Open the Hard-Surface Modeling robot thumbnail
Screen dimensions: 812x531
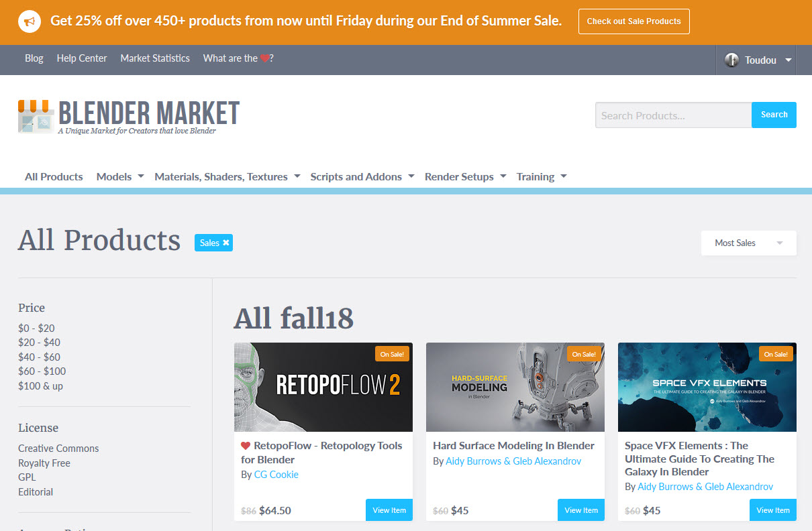click(x=515, y=388)
